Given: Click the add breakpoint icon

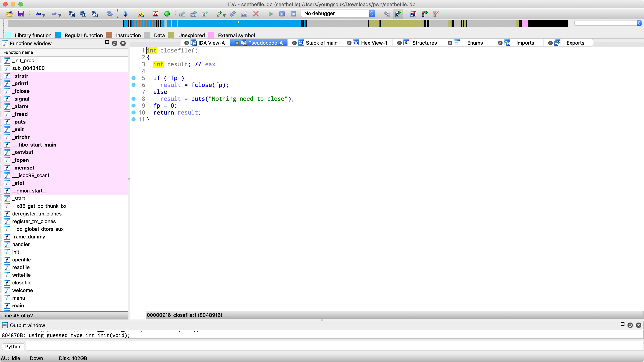Looking at the screenshot, I should click(425, 14).
